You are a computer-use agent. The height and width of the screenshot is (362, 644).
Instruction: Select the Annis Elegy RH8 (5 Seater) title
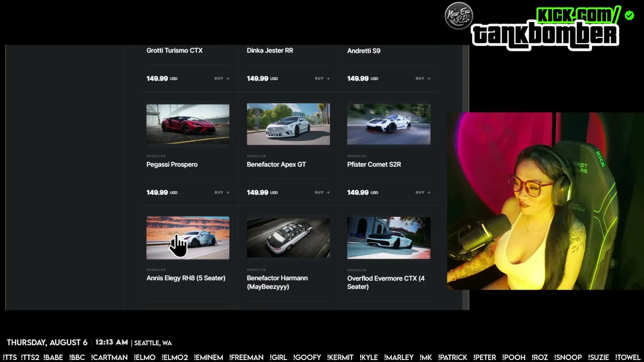point(186,278)
